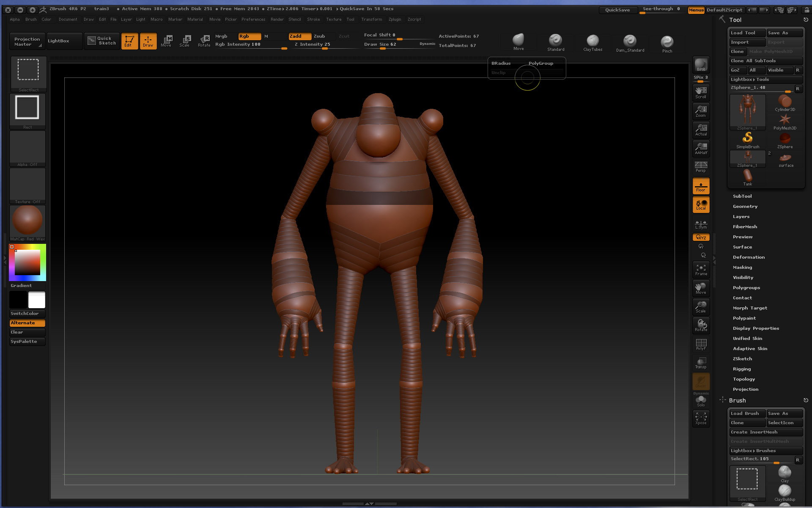This screenshot has width=812, height=508.
Task: Toggle L.Sym local symmetry
Action: click(701, 224)
